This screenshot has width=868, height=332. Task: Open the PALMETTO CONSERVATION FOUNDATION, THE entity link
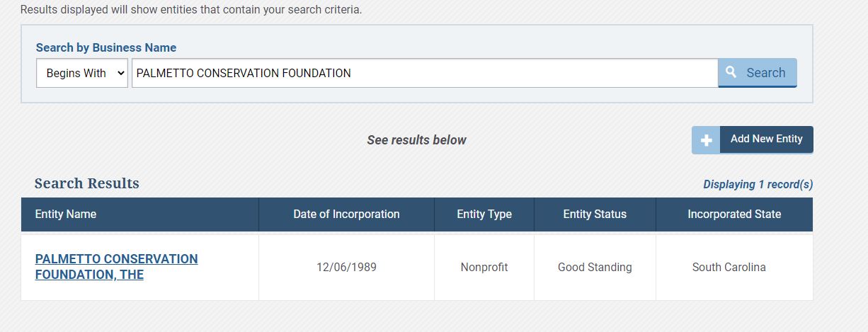pos(116,267)
